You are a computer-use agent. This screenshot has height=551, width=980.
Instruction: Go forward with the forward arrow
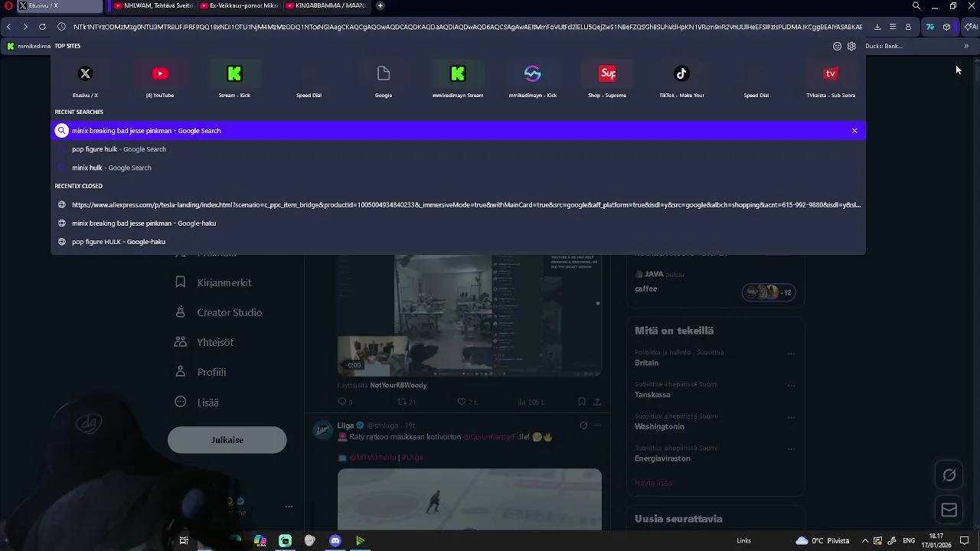[25, 27]
